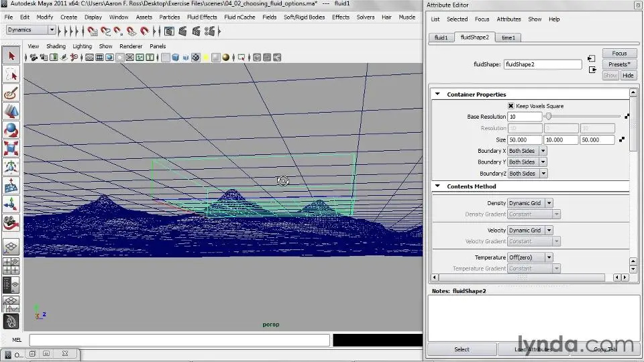The height and width of the screenshot is (362, 644).
Task: Choose the Soft Modification tool
Action: (x=11, y=186)
